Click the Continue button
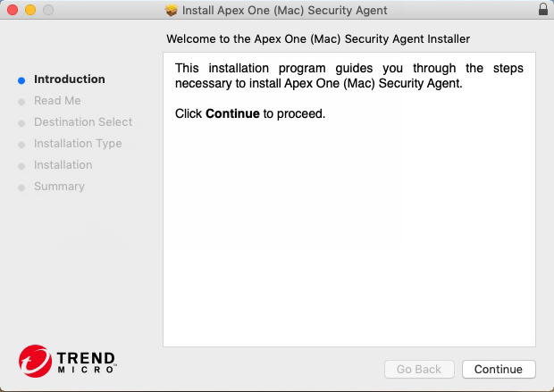The width and height of the screenshot is (554, 392). coord(499,369)
